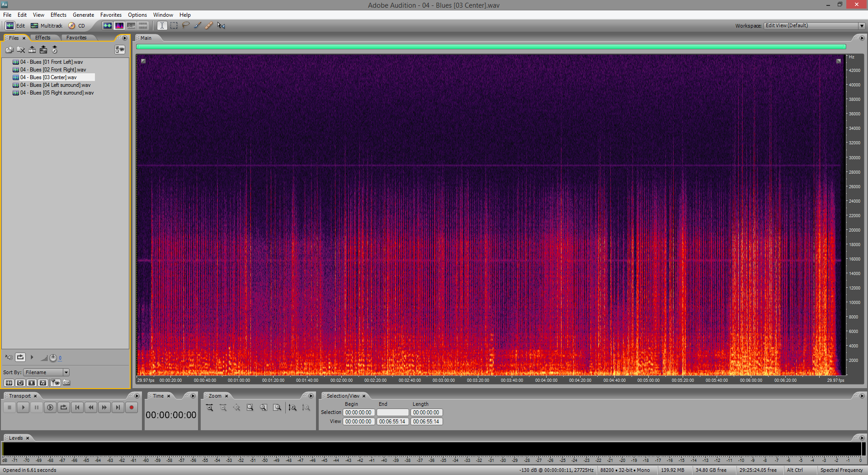Open the Favorites menu
Screen dimensions: 868x475
tap(111, 15)
